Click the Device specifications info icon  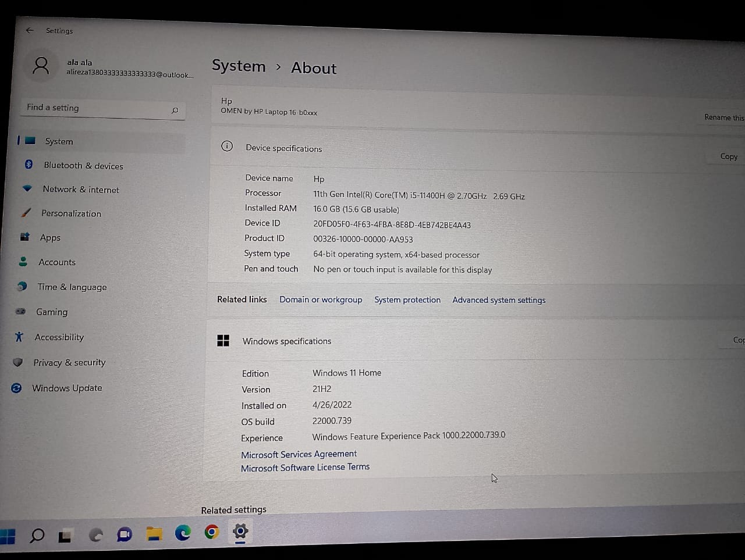coord(227,146)
